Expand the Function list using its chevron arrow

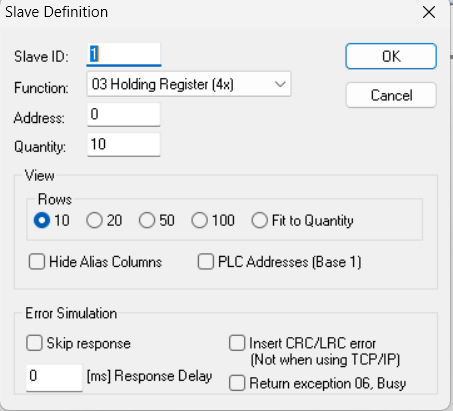click(280, 84)
